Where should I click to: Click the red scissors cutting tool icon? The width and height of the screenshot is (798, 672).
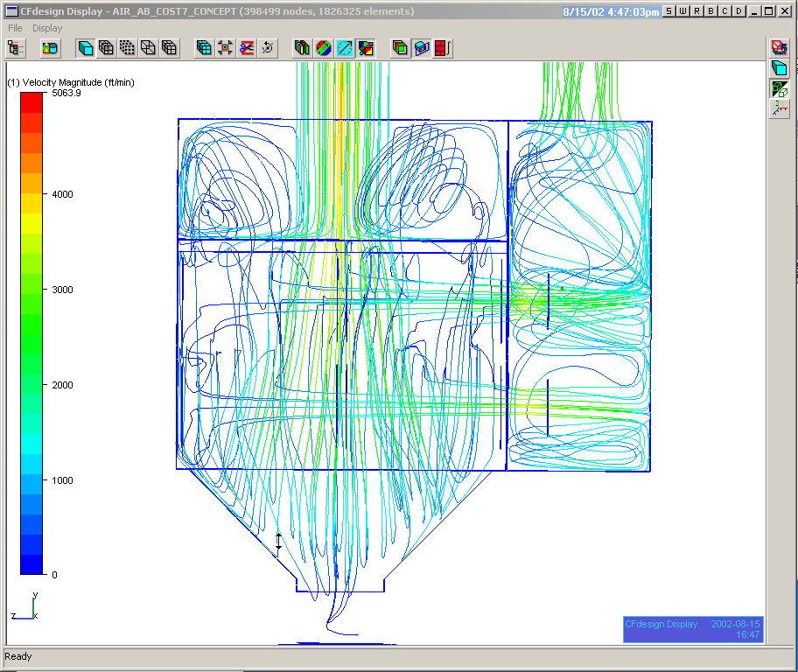(x=247, y=48)
